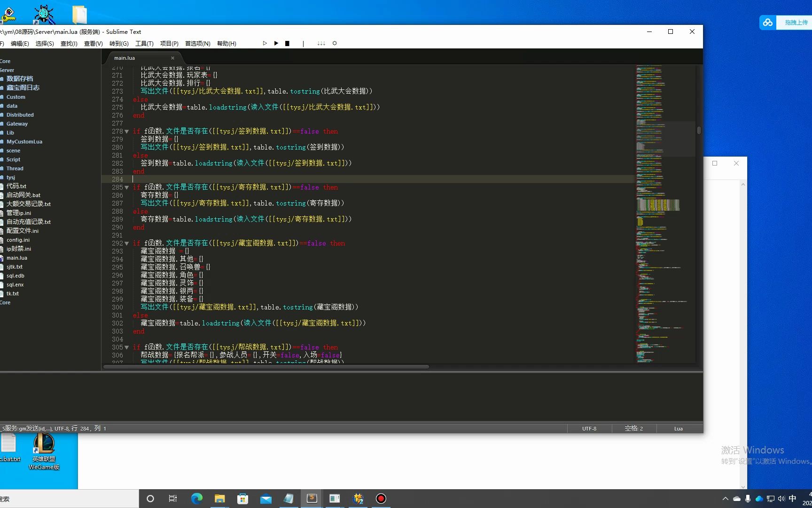Open the 帮助(H) menu
This screenshot has height=508, width=812.
coord(226,43)
